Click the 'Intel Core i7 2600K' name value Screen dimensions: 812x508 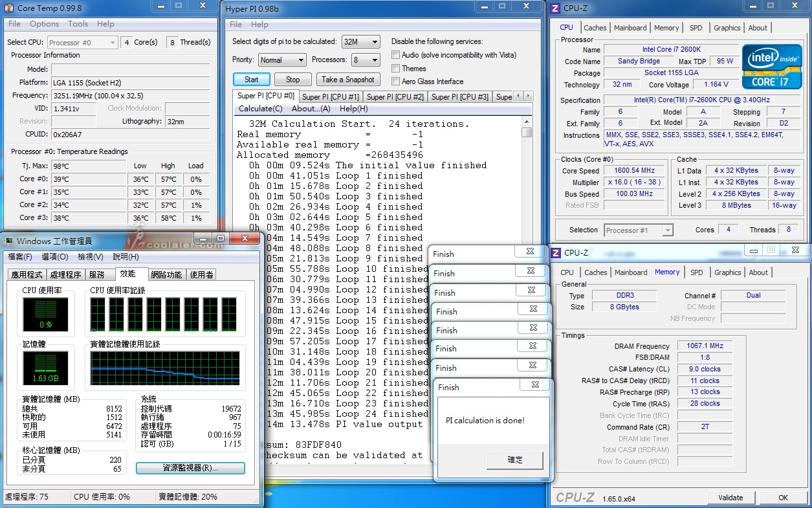(671, 49)
